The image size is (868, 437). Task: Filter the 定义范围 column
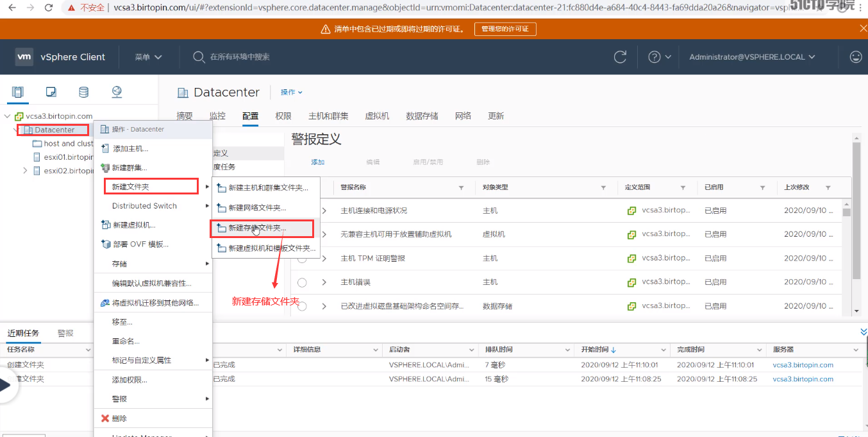(x=683, y=187)
